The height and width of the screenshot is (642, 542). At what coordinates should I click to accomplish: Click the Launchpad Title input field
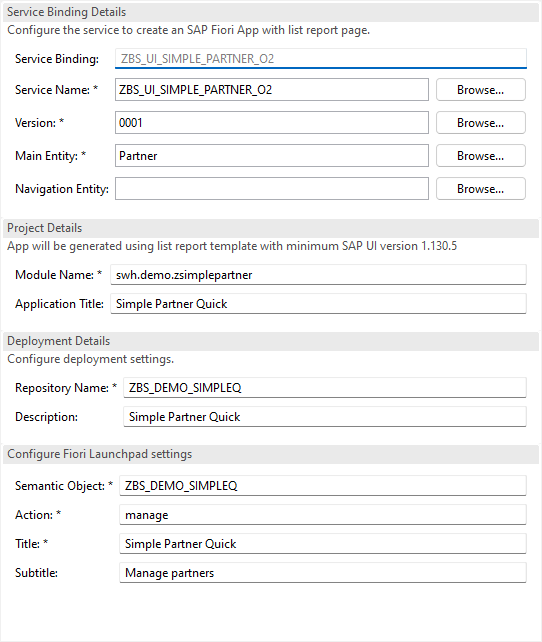323,544
